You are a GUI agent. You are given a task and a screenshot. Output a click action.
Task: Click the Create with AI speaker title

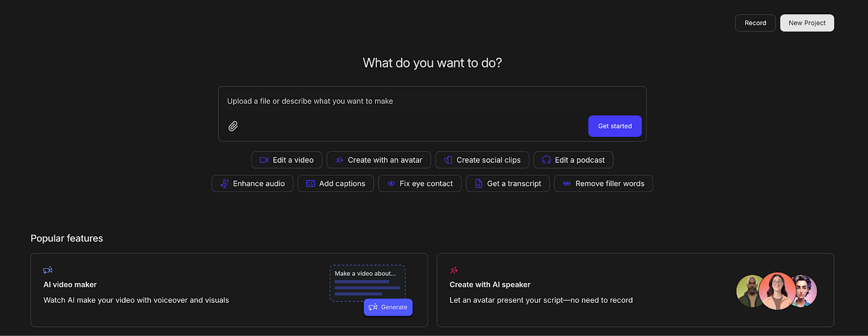[x=490, y=285]
